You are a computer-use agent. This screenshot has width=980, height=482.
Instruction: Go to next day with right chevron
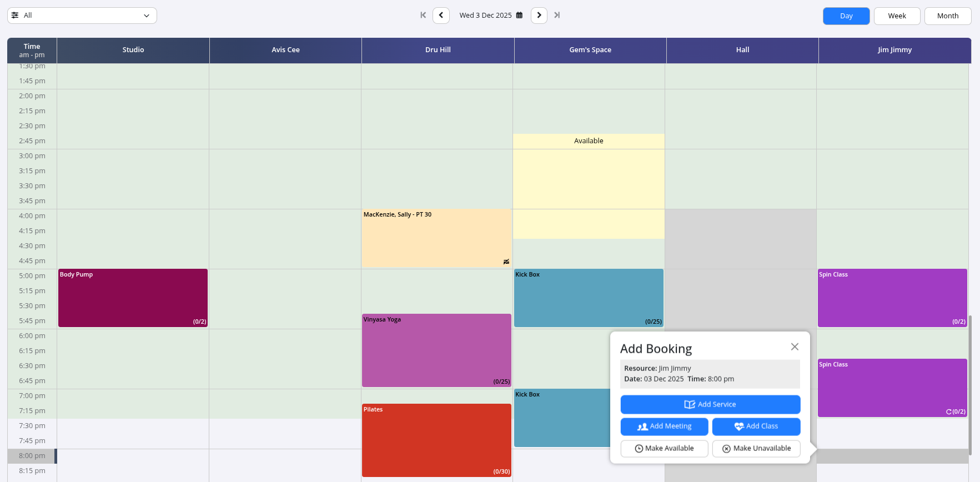pos(539,15)
